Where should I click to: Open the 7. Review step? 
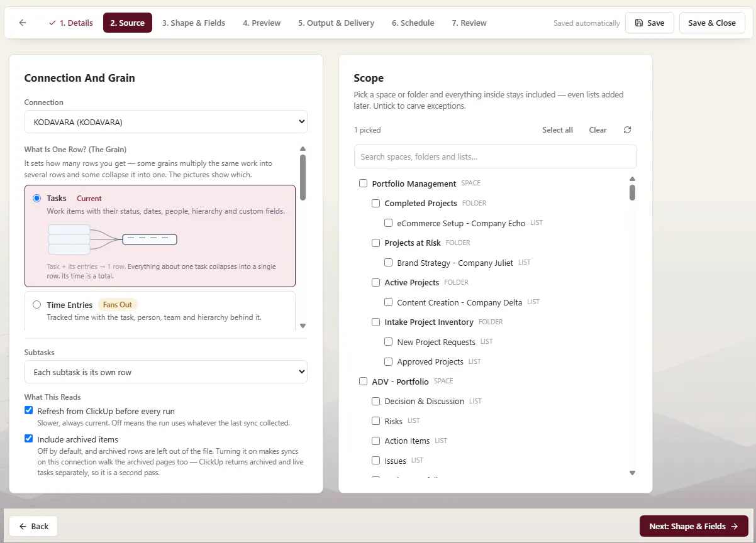469,23
